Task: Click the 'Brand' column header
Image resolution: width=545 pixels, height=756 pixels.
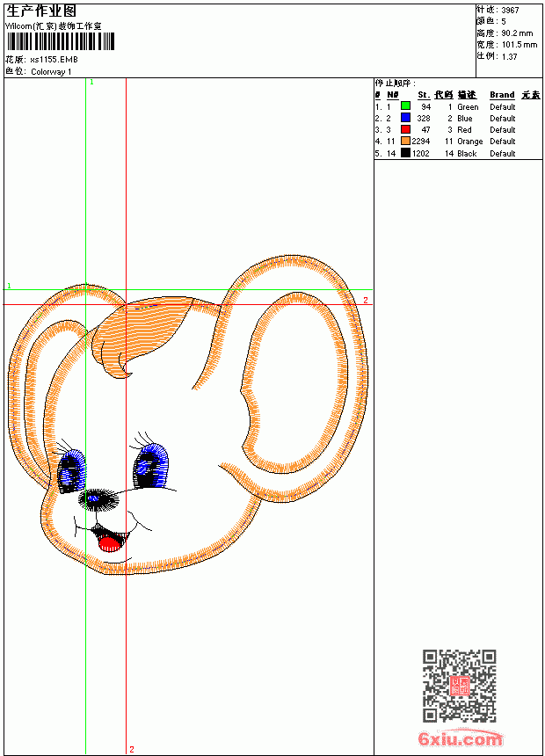Action: tap(502, 95)
